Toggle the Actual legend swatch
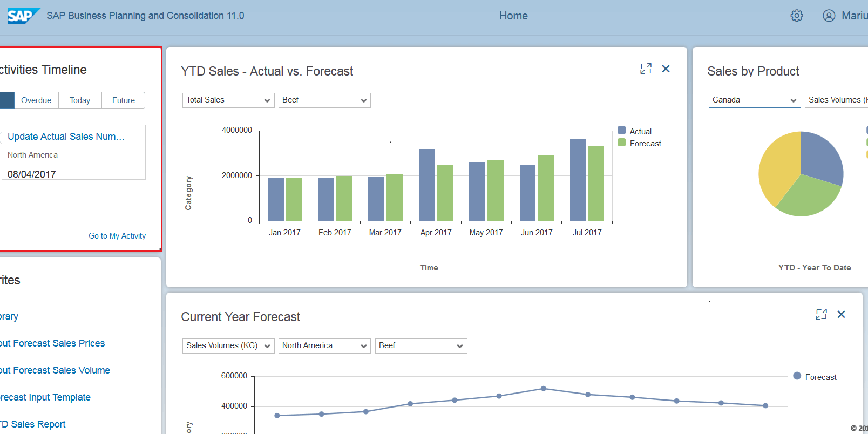This screenshot has height=434, width=868. point(622,131)
